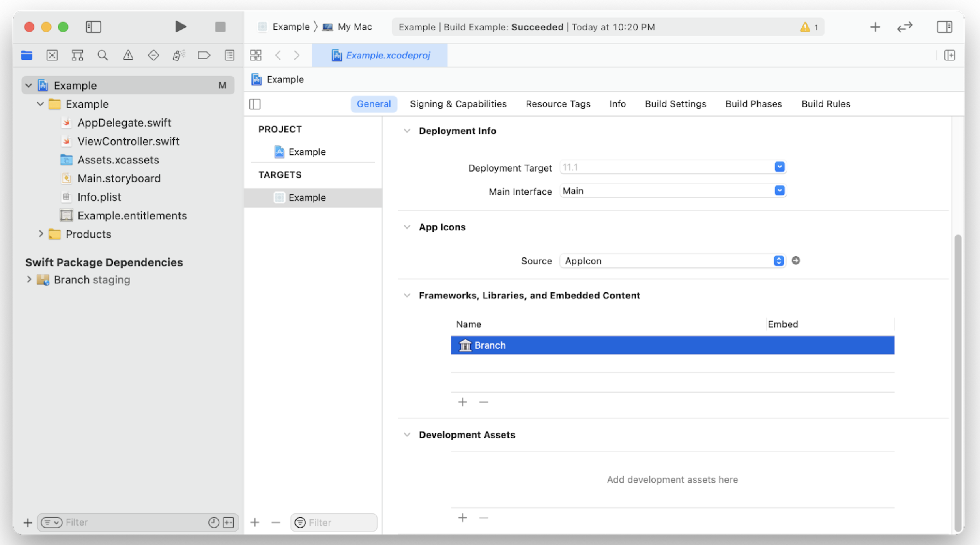This screenshot has width=980, height=545.
Task: Select the Example target
Action: point(313,197)
